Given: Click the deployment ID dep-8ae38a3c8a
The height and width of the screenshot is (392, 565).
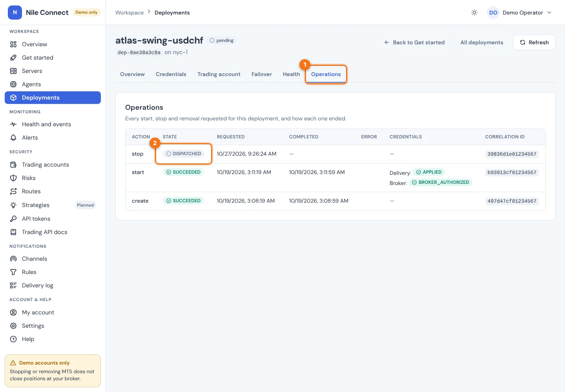Looking at the screenshot, I should (139, 53).
